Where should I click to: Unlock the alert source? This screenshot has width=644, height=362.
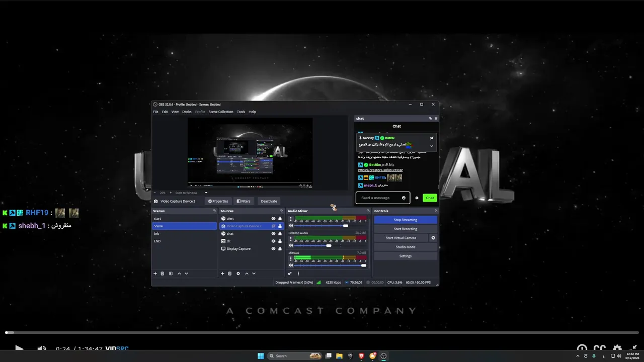click(280, 219)
